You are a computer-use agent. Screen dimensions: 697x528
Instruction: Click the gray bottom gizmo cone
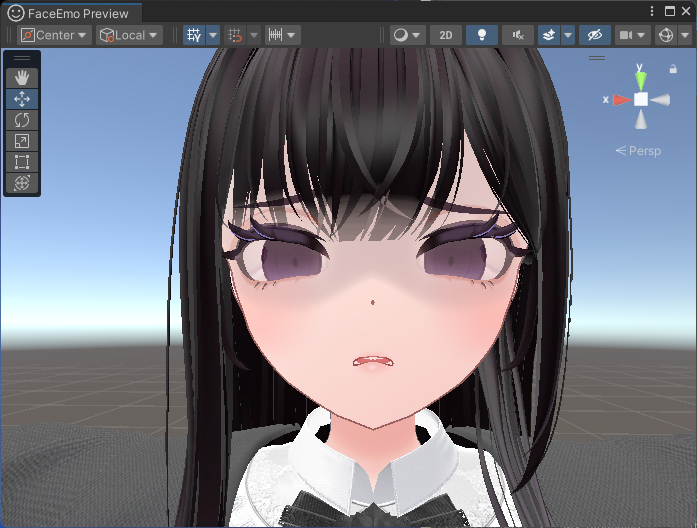(641, 120)
